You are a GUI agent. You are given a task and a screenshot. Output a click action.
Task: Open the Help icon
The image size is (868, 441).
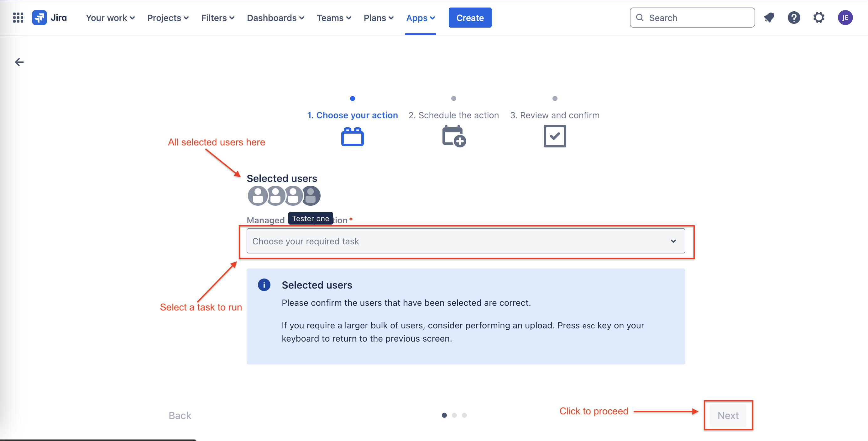pyautogui.click(x=794, y=18)
